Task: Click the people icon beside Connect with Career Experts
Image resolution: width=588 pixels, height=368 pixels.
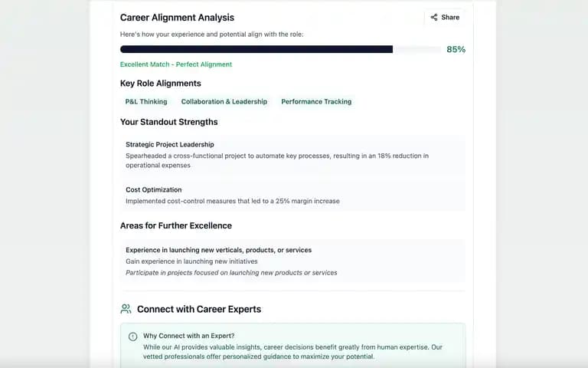Action: click(126, 309)
